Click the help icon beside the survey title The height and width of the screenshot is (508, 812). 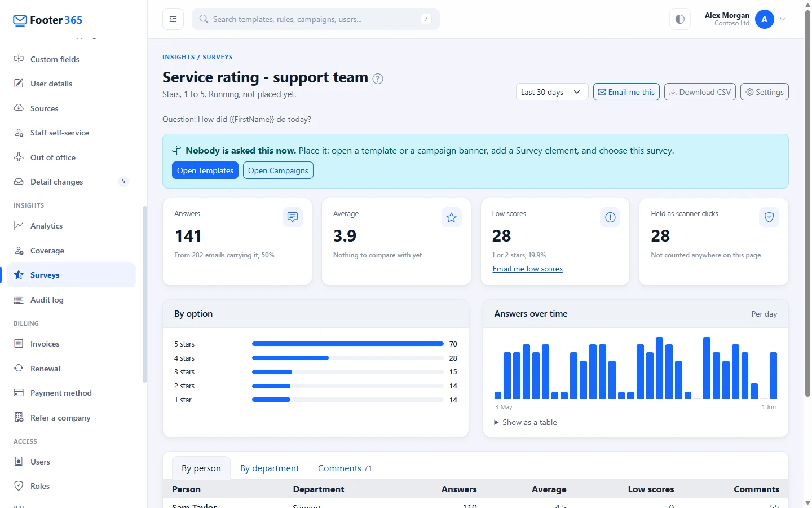(x=378, y=79)
